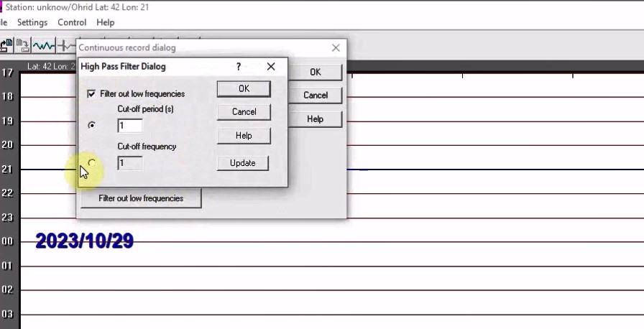Image resolution: width=644 pixels, height=329 pixels.
Task: Click the Cut-off period input field
Action: pyautogui.click(x=129, y=126)
